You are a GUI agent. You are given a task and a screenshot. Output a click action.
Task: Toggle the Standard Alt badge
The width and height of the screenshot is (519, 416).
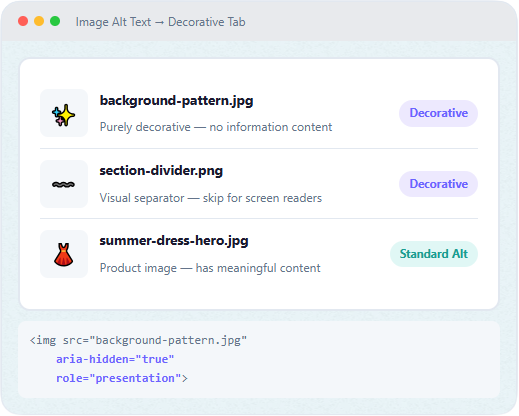pyautogui.click(x=434, y=254)
